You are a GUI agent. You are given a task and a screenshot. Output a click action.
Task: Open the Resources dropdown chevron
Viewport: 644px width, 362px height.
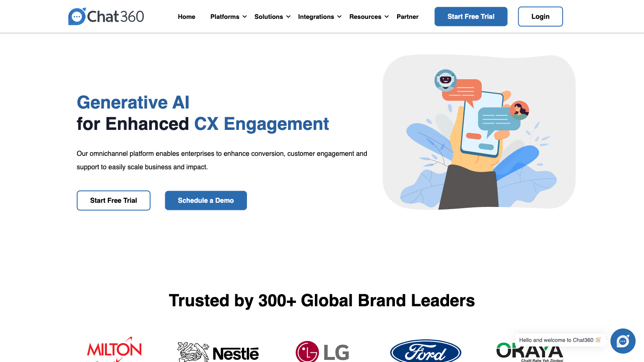click(387, 17)
